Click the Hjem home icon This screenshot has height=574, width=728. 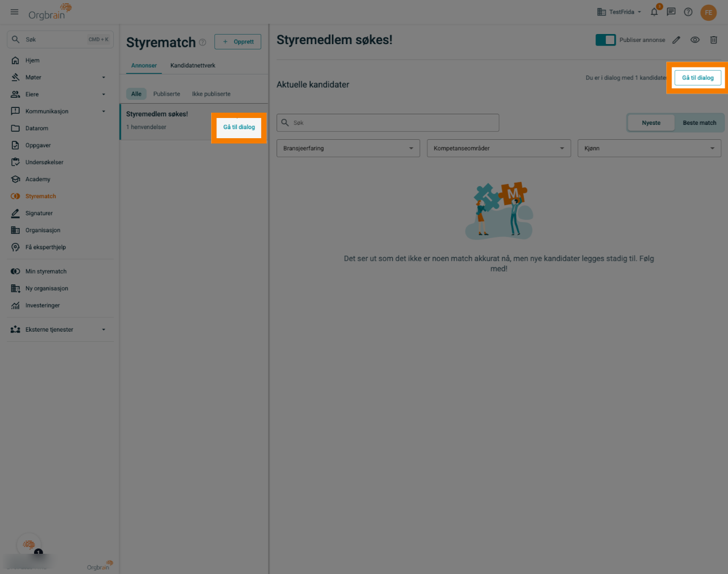pos(15,61)
